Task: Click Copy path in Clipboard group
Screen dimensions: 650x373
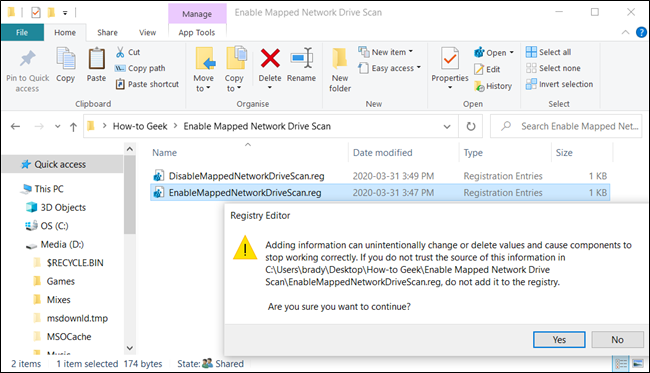Action: 140,68
